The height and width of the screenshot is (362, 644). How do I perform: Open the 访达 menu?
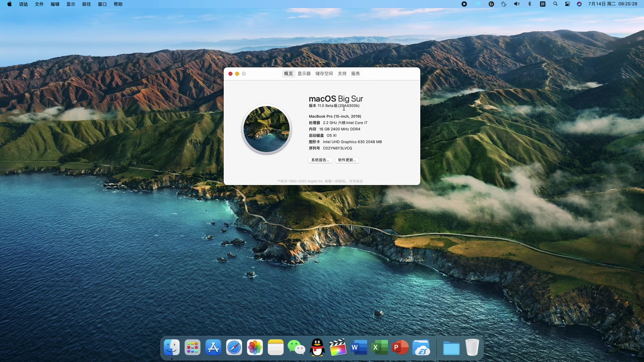coord(23,4)
